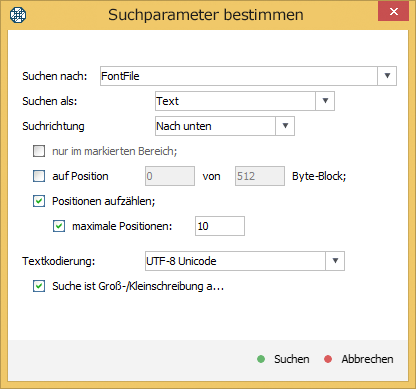
Task: Uncheck 'Positionen aufzählen' option
Action: click(39, 201)
